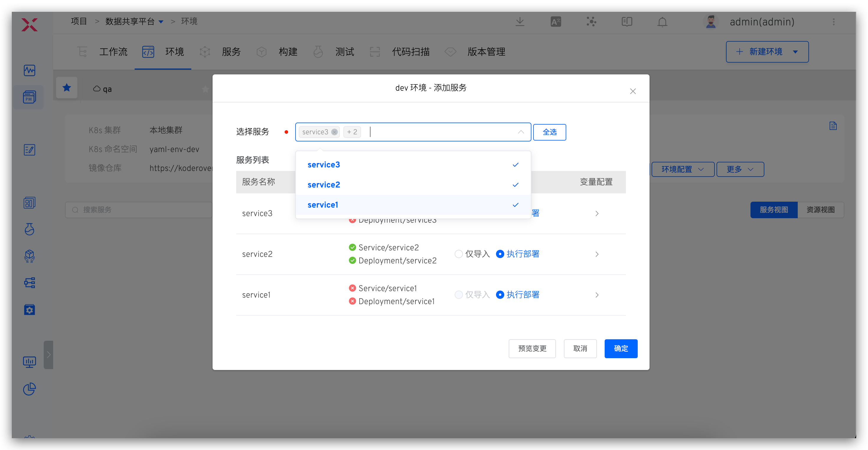Open the Zadig X logo home

[x=29, y=25]
